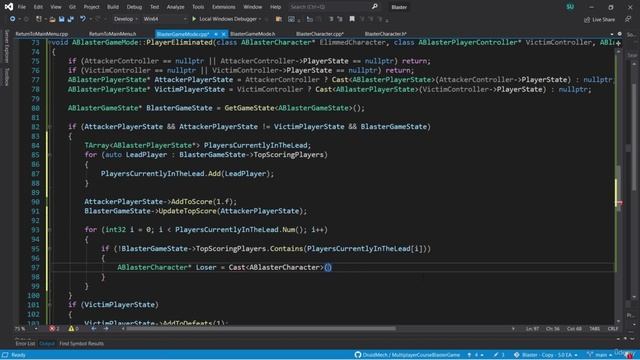This screenshot has width=640, height=360.
Task: Switch to ReturnToMainMenu.cpp tab
Action: point(42,34)
